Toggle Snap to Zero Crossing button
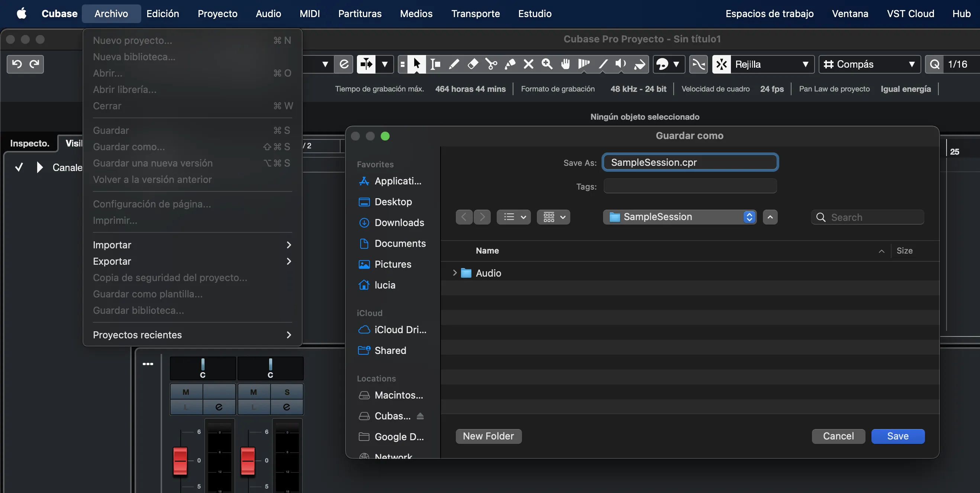 pos(699,64)
